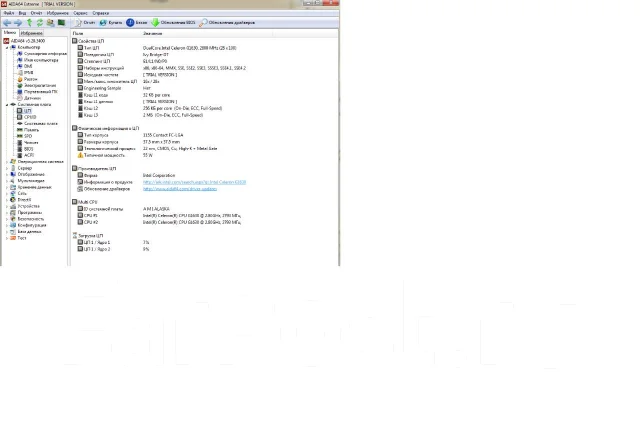Switch to the Избранное tab in sidebar
Screen dimensions: 640x435
coord(31,33)
